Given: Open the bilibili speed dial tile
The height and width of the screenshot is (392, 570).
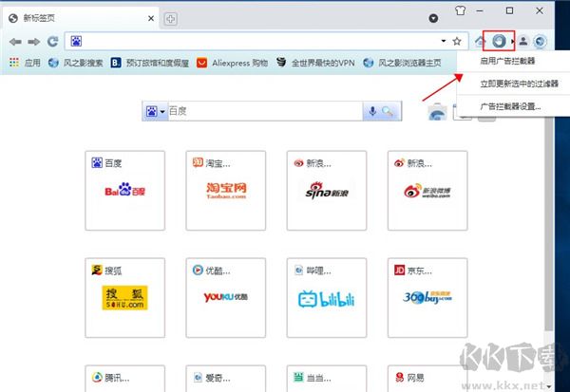Looking at the screenshot, I should [326, 296].
